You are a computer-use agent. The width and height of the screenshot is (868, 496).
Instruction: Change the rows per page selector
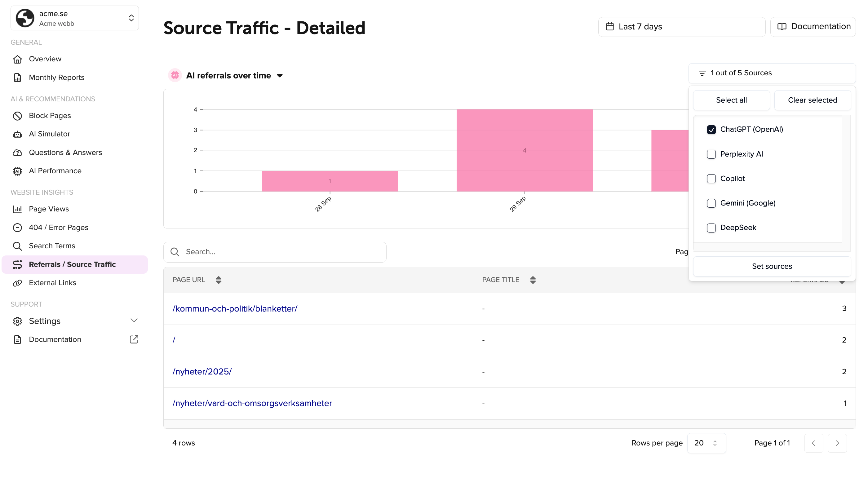(706, 443)
